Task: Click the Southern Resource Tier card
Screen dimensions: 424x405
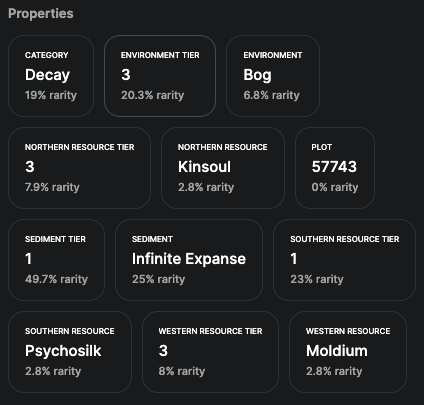Action: 345,260
